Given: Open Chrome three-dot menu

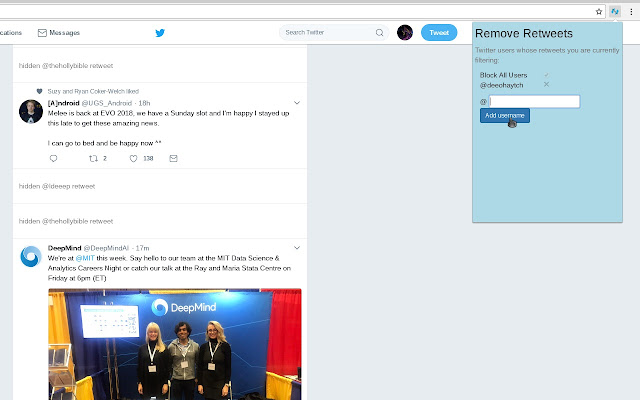Looking at the screenshot, I should (x=631, y=11).
